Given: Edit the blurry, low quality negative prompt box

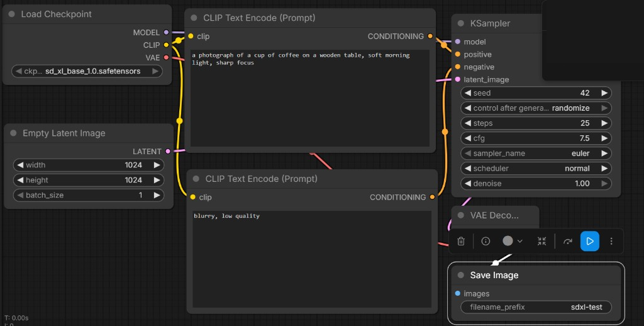Looking at the screenshot, I should [312, 259].
